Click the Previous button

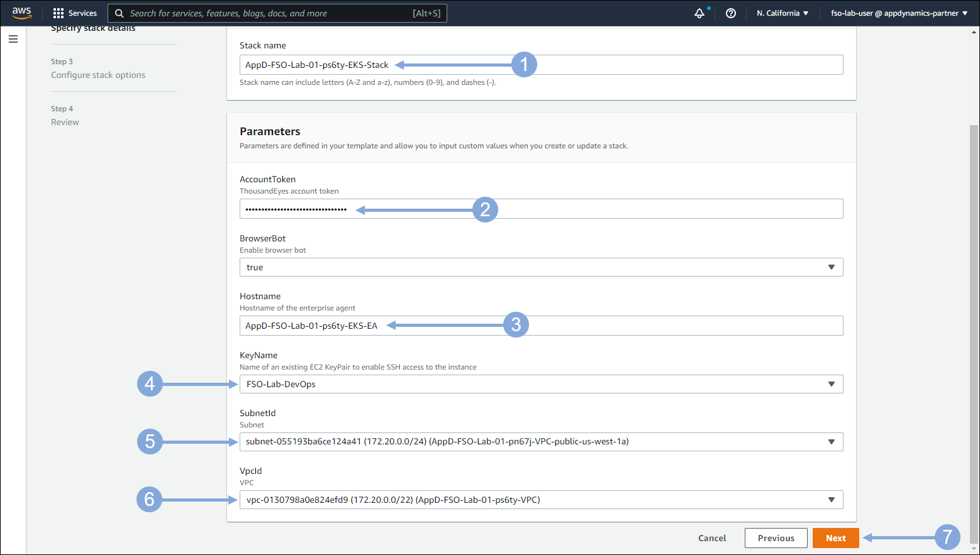tap(776, 538)
